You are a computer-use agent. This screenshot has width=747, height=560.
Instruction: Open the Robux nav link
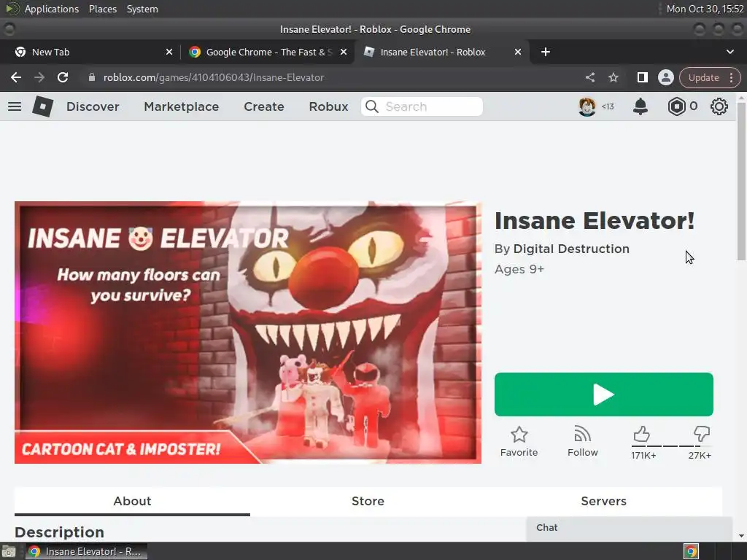(x=329, y=106)
